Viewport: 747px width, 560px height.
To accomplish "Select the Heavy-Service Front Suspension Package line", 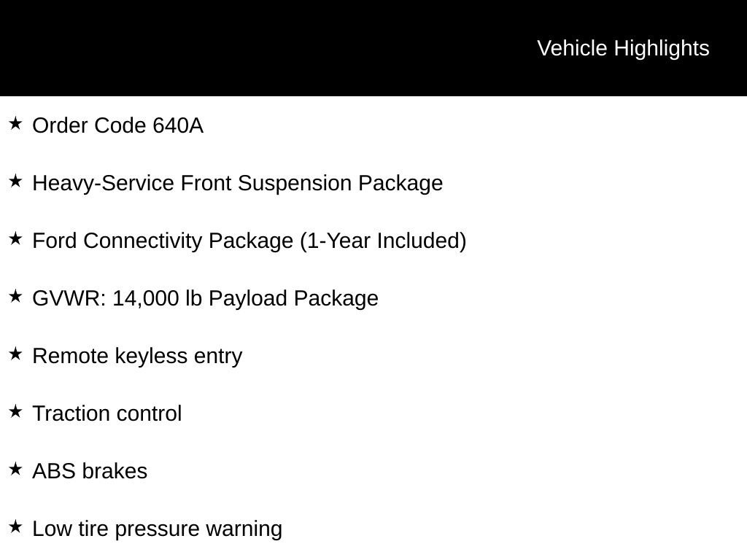I will 238,183.
